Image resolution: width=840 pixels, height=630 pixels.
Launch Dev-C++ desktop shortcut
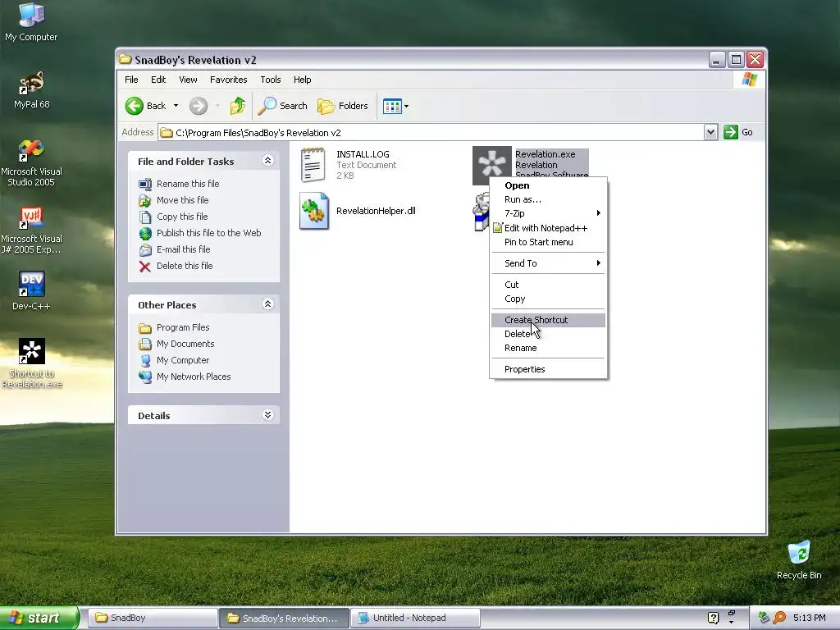click(31, 290)
